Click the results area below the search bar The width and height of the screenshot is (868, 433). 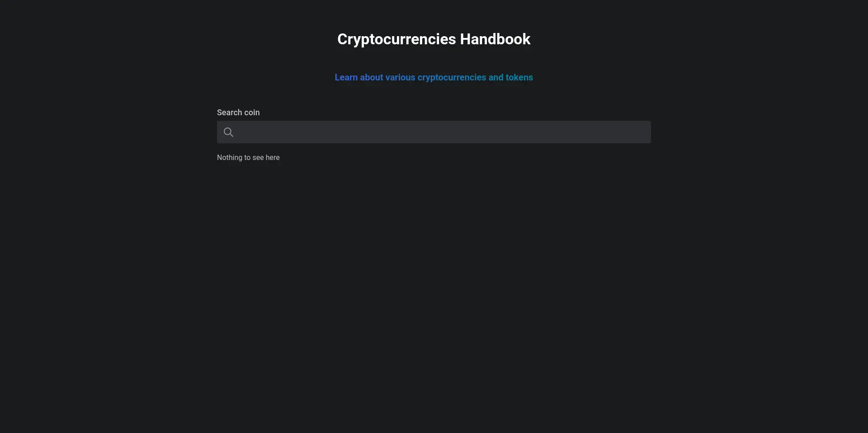(x=248, y=157)
